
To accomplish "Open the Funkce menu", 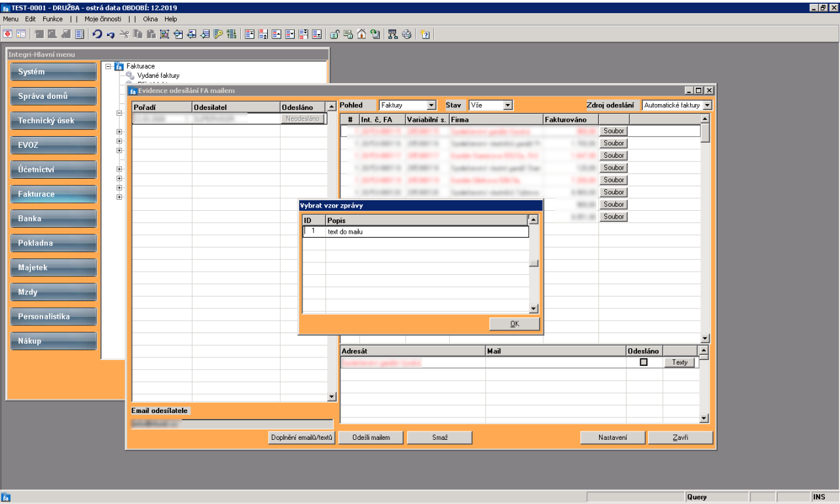I will point(52,18).
